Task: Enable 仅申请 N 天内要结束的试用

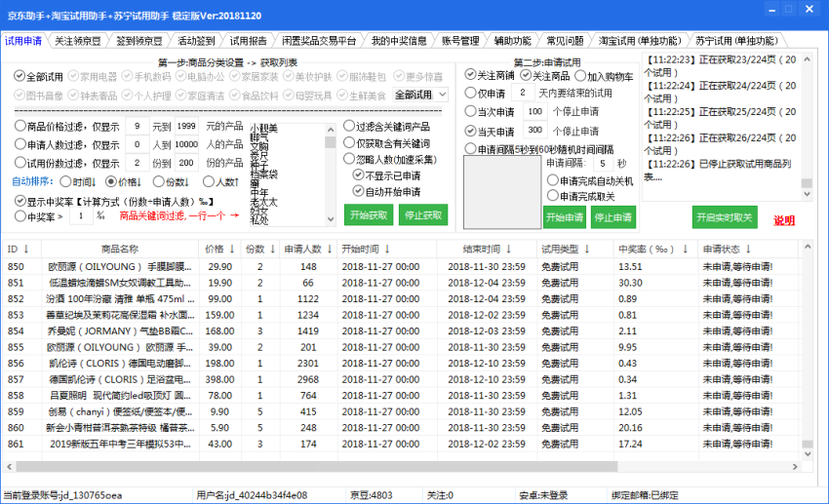Action: pyautogui.click(x=470, y=93)
